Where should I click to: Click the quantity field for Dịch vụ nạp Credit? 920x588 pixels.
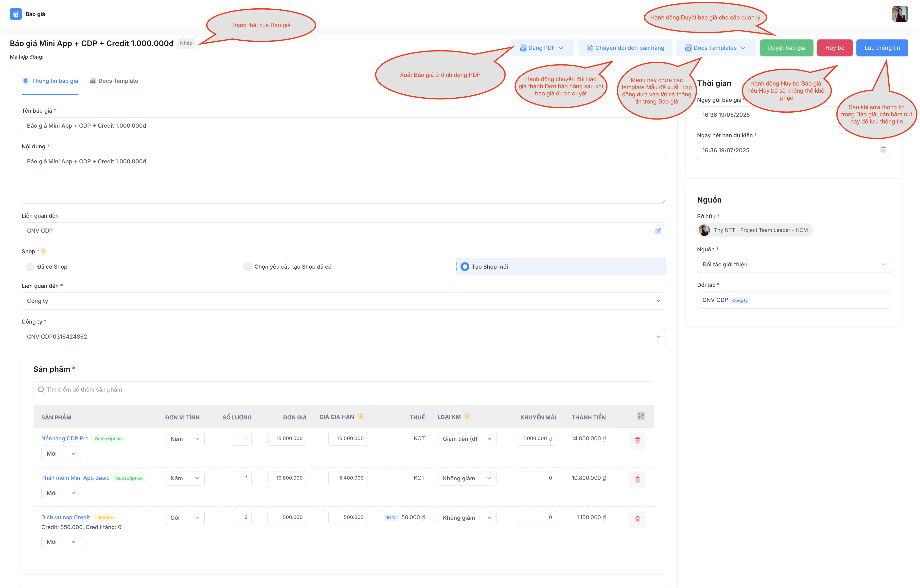(x=241, y=517)
